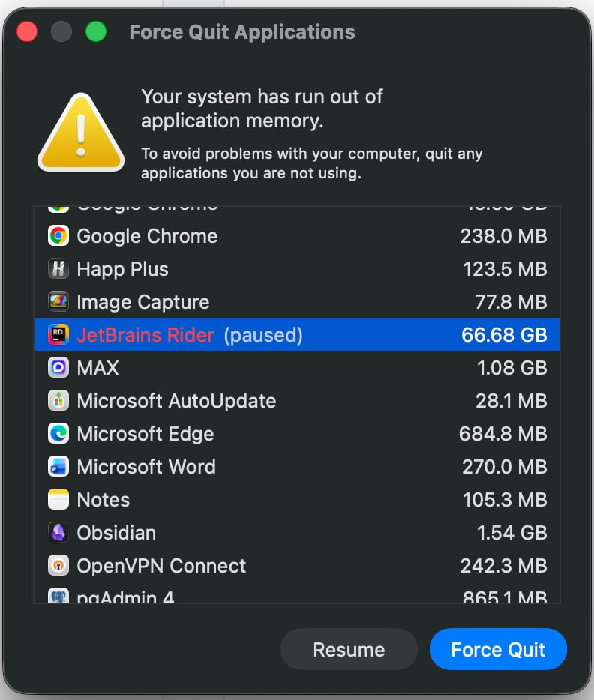
Task: Close the Force Quit Applications window
Action: (x=27, y=31)
